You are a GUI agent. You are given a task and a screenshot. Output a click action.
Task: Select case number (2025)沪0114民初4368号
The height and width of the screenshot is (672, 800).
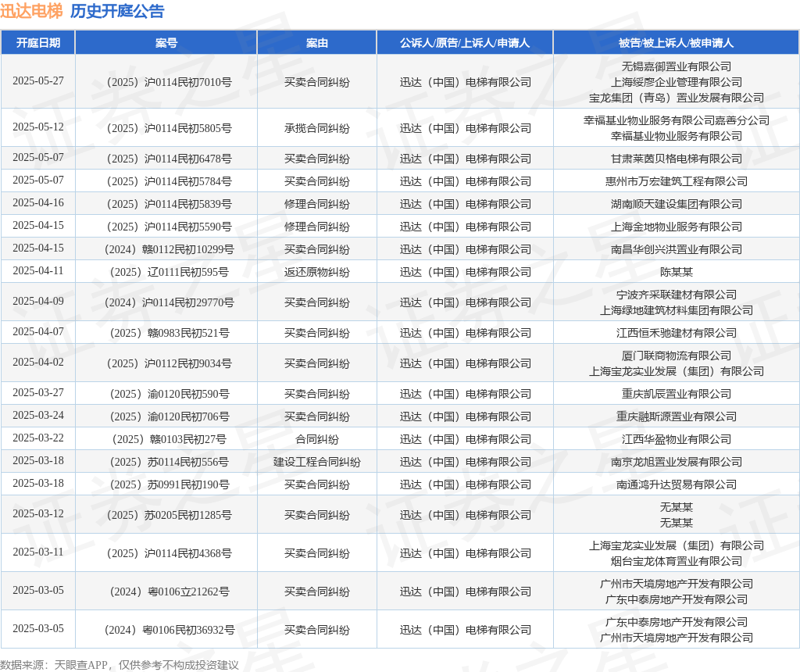coord(169,554)
